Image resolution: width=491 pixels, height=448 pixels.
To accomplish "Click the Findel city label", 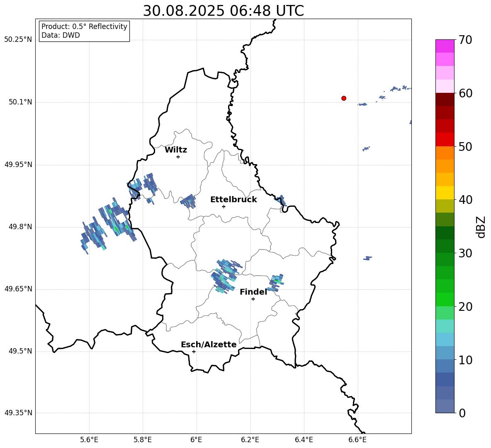I will pos(253,292).
